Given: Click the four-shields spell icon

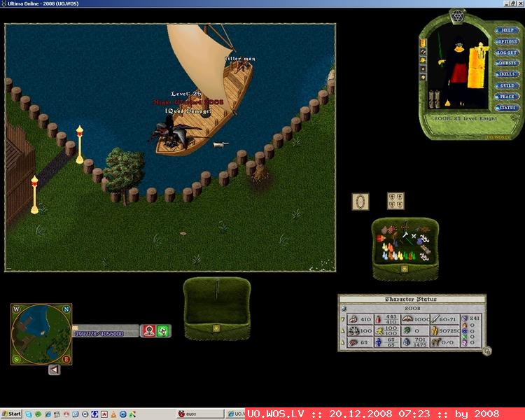Looking at the screenshot, I should (395, 201).
